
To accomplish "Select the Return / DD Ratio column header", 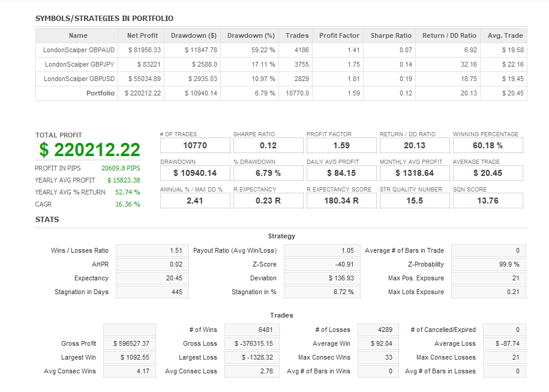I will click(449, 35).
